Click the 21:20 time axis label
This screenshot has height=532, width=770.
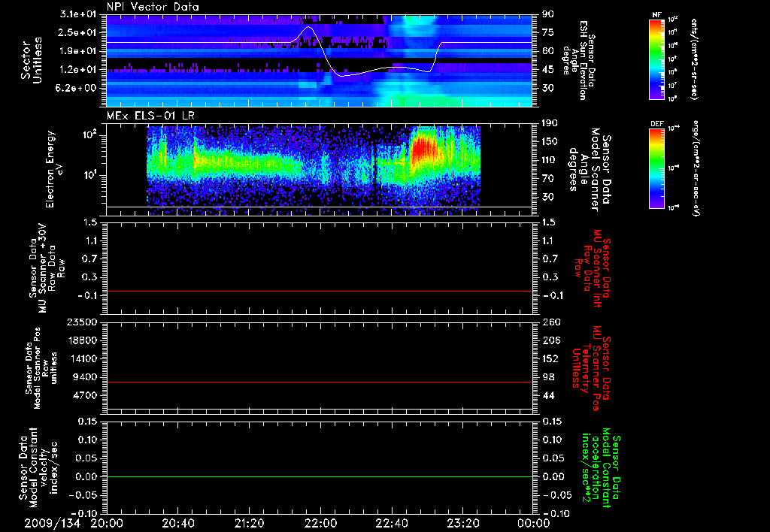(x=249, y=523)
